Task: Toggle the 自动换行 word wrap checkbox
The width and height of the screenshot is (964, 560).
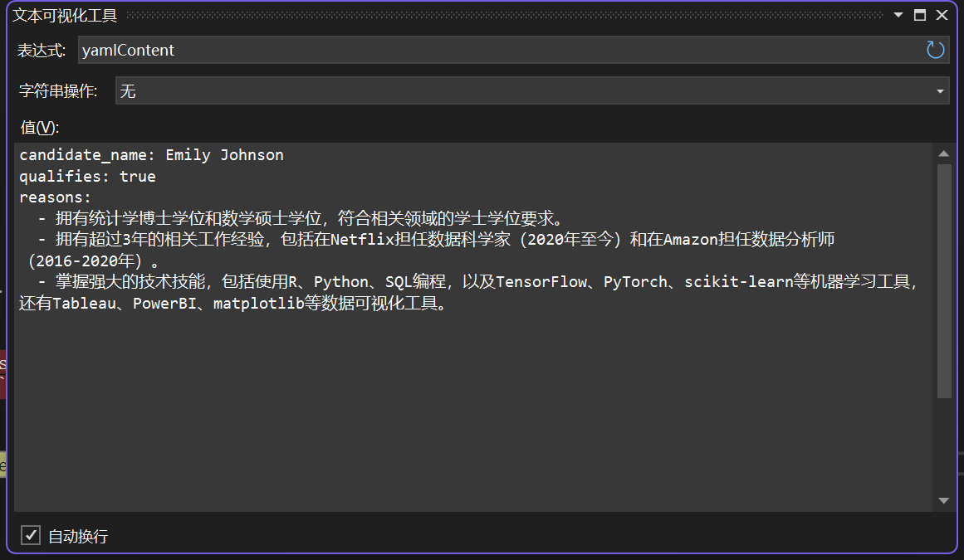Action: tap(31, 535)
